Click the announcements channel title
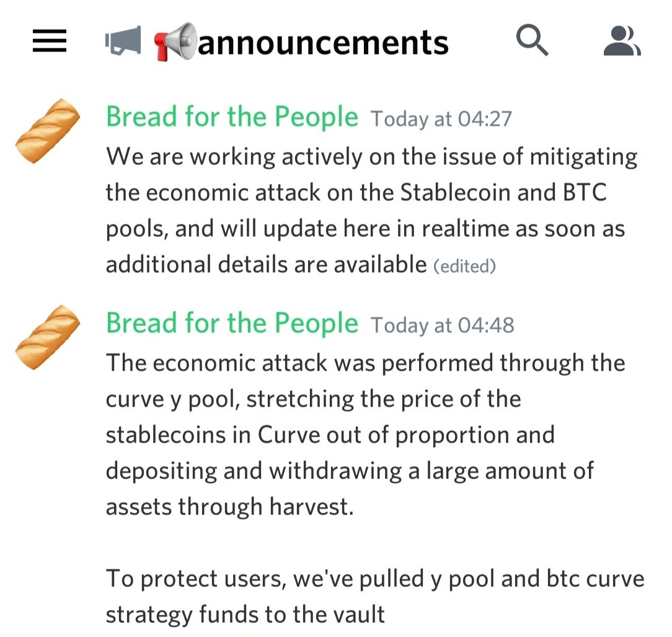The width and height of the screenshot is (672, 637). pos(323,43)
